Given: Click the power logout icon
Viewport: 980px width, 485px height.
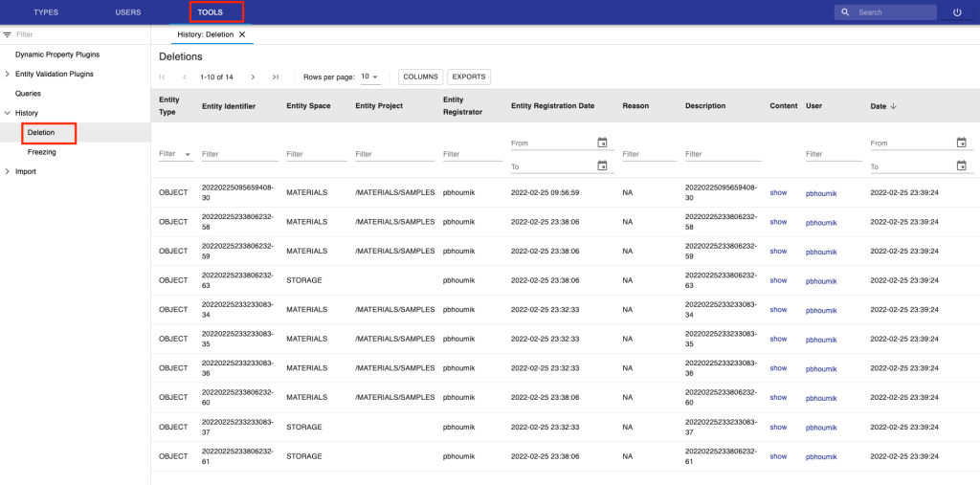Looking at the screenshot, I should click(957, 12).
